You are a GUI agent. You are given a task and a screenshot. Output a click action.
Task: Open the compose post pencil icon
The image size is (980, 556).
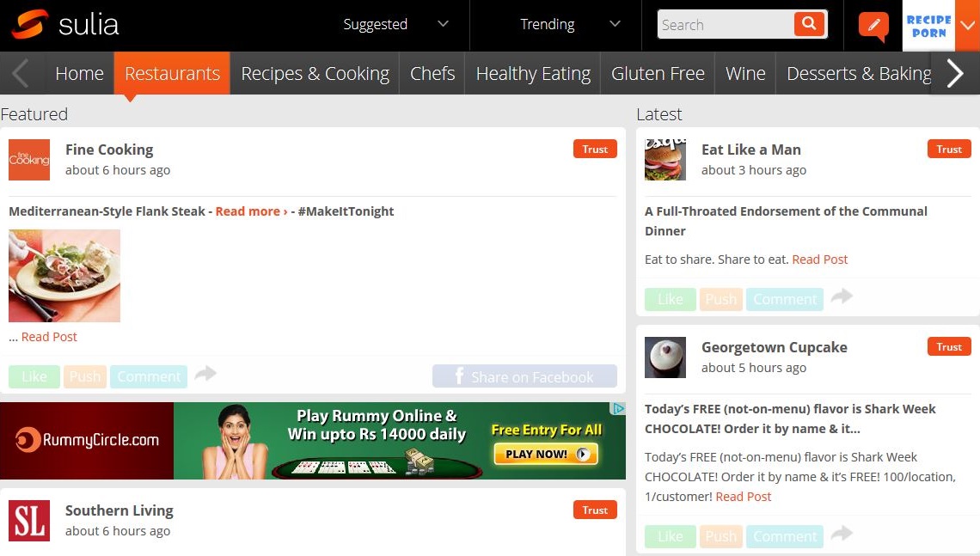(x=873, y=25)
